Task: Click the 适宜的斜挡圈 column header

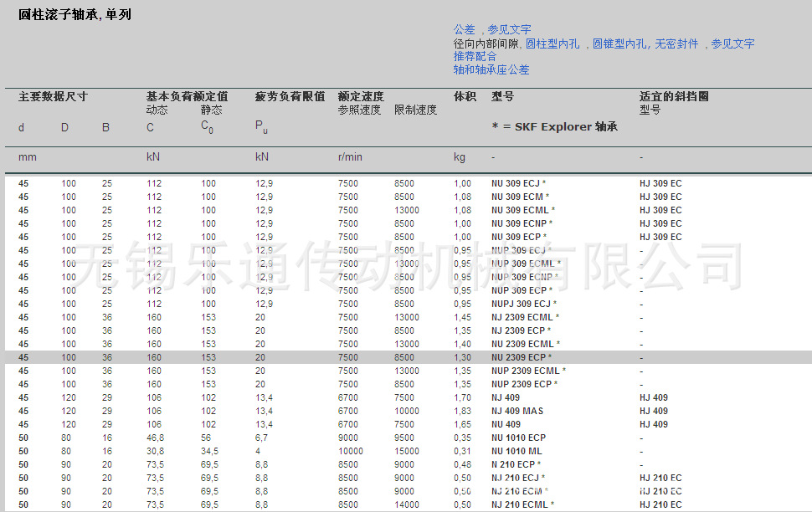Action: pos(674,96)
